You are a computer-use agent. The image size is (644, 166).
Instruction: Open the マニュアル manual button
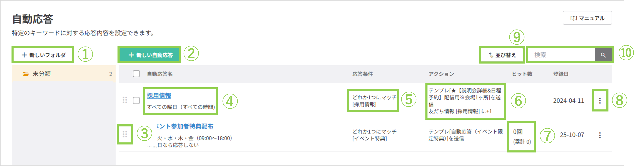point(587,18)
